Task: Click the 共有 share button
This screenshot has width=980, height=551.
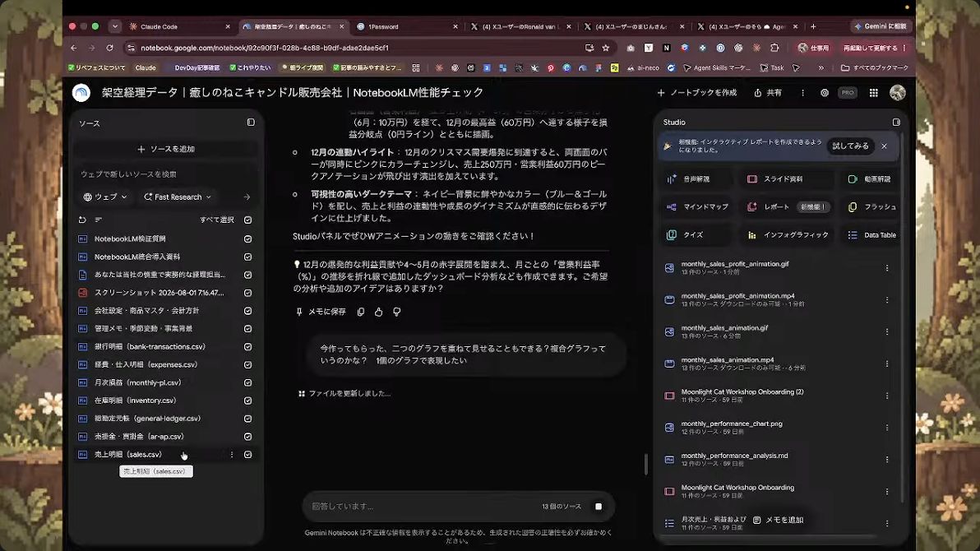Action: 768,93
